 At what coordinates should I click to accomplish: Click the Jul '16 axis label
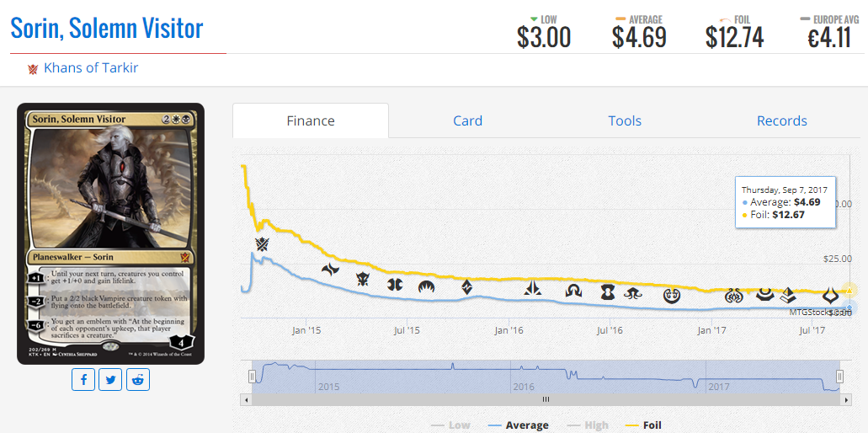point(610,330)
